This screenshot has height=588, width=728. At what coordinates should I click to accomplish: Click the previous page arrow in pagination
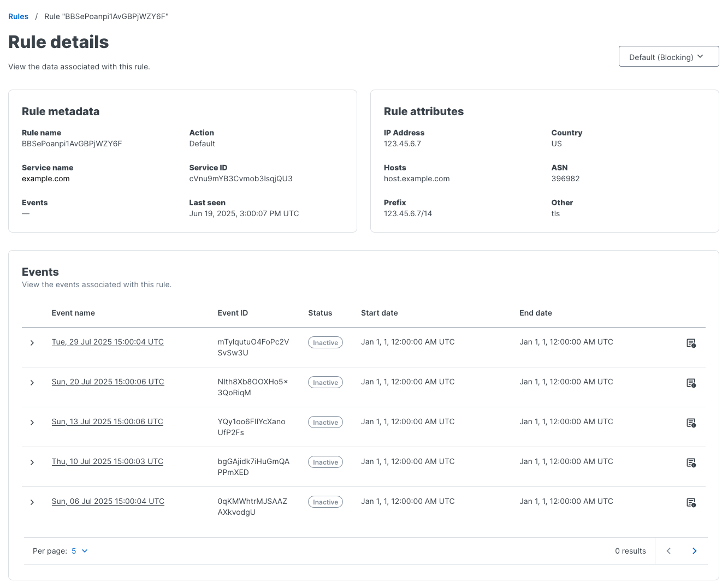[668, 551]
